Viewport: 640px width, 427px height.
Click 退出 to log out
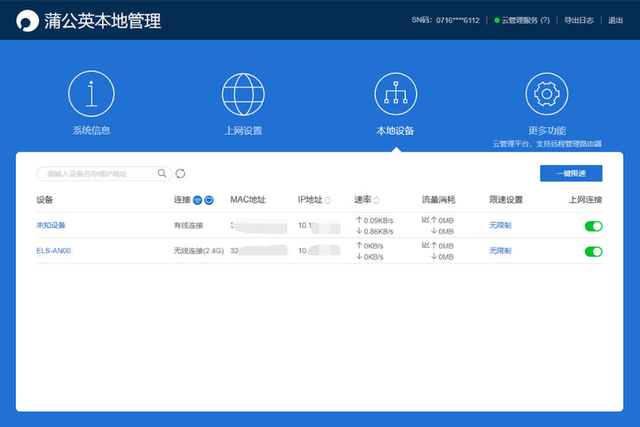[x=615, y=20]
